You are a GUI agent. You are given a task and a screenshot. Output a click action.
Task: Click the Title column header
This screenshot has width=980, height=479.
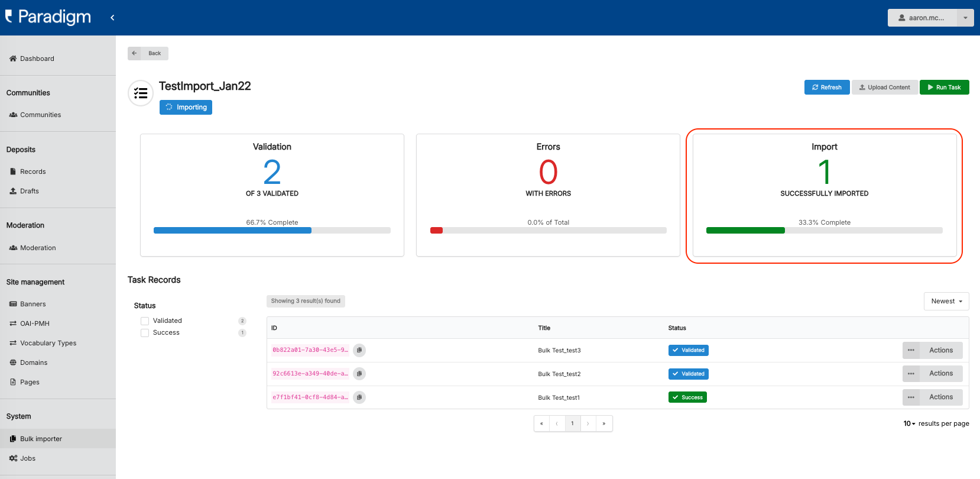pyautogui.click(x=544, y=328)
